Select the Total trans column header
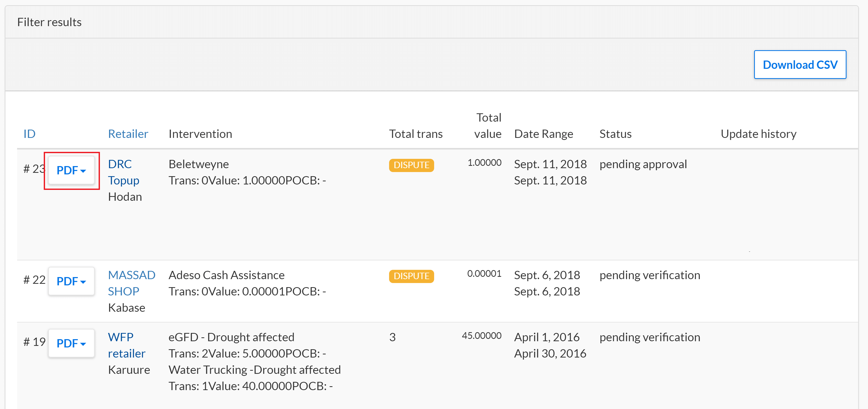 416,134
